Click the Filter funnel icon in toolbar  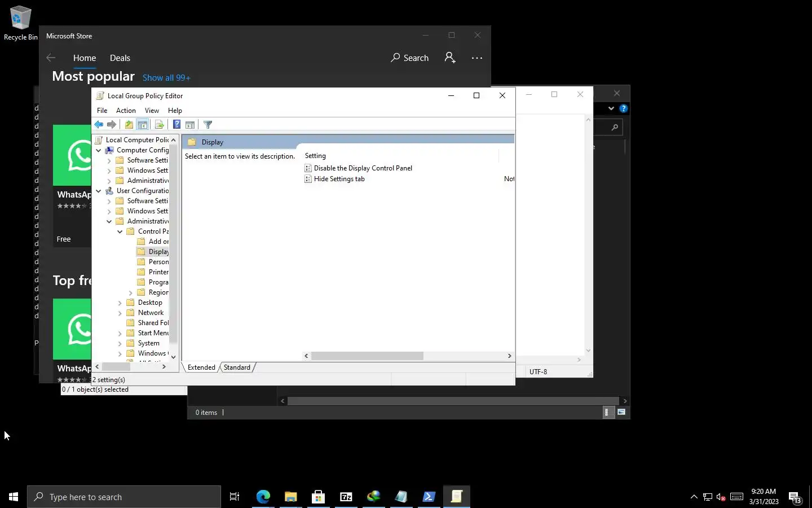click(x=208, y=125)
